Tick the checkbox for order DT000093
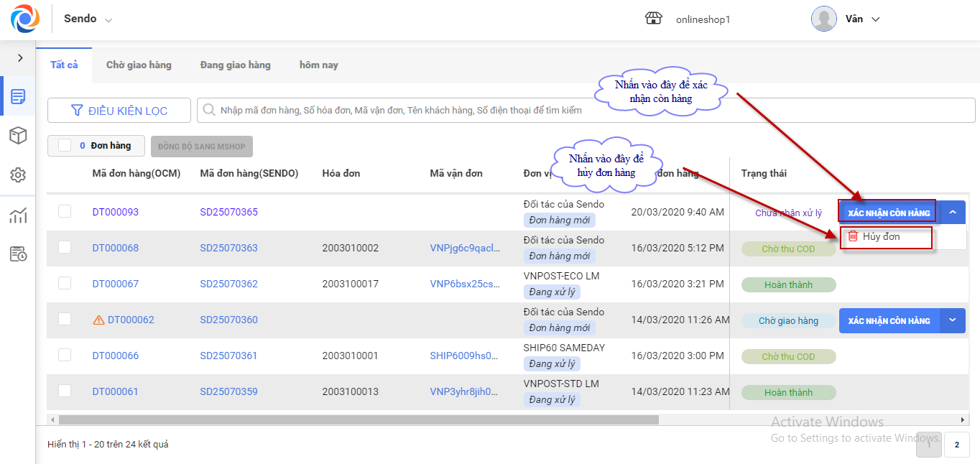 [65, 211]
